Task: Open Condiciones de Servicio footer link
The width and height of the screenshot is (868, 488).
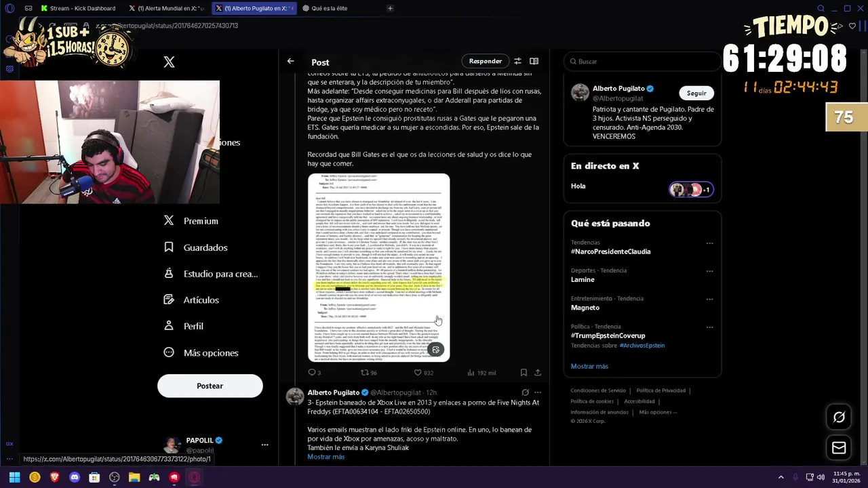Action: point(598,390)
